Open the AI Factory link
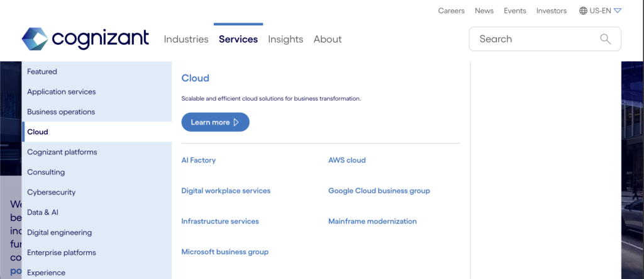644x279 pixels. (198, 160)
